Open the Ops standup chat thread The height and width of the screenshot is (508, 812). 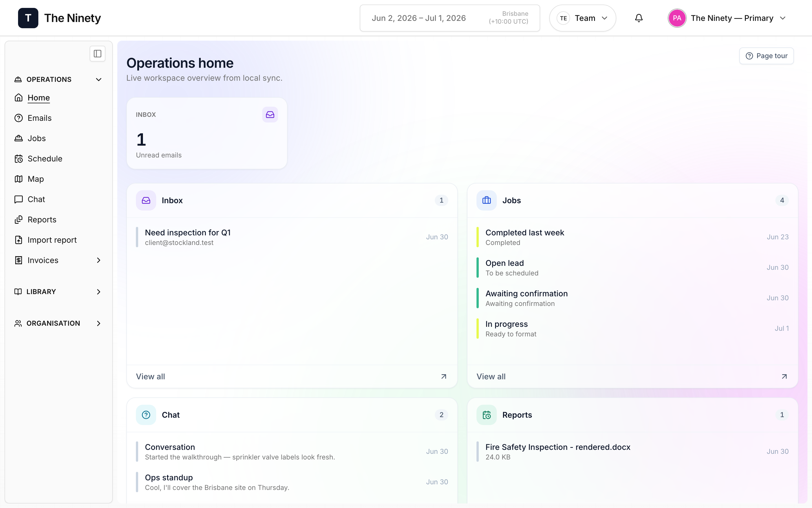[292, 482]
